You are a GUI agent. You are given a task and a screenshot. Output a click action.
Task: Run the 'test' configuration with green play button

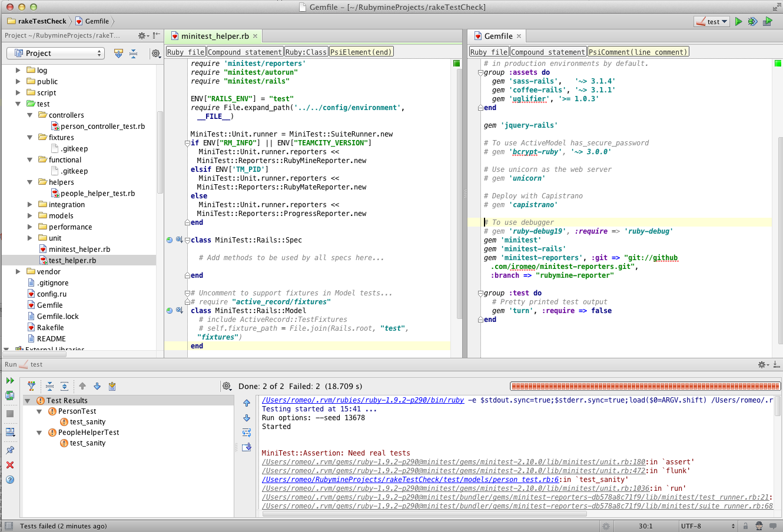[x=738, y=22]
